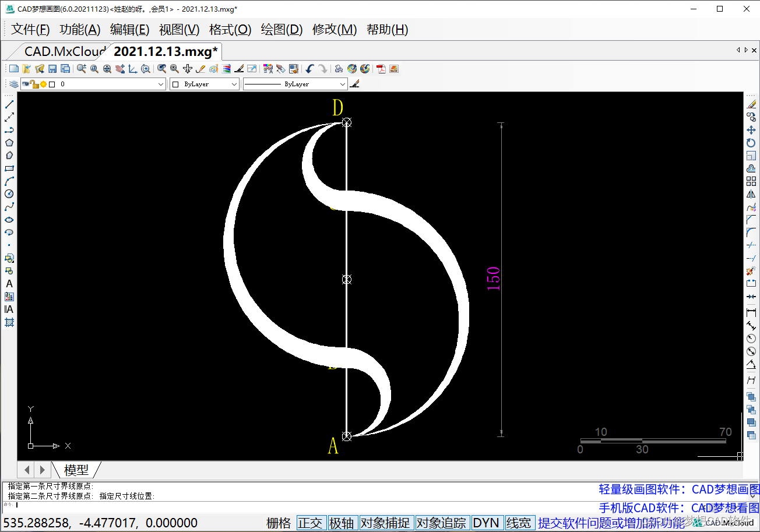Select the Rotate tool on right toolbar
Image resolution: width=760 pixels, height=532 pixels.
pyautogui.click(x=752, y=142)
